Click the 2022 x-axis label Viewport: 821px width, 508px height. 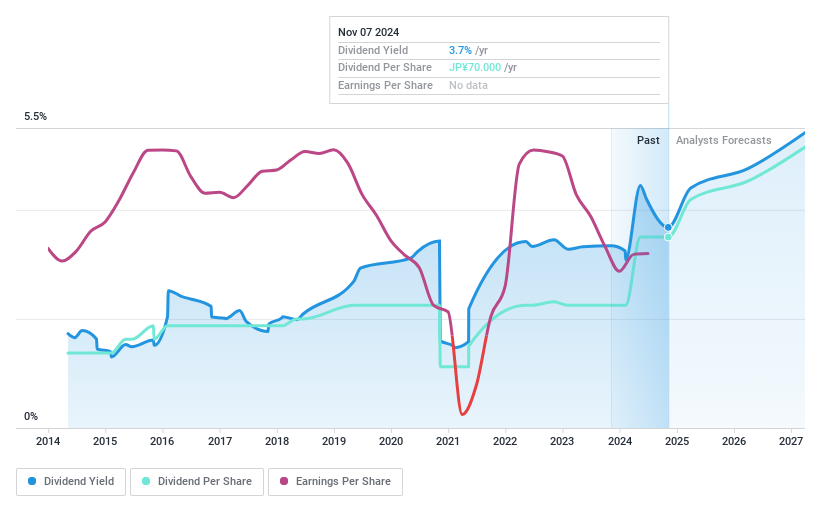[505, 441]
